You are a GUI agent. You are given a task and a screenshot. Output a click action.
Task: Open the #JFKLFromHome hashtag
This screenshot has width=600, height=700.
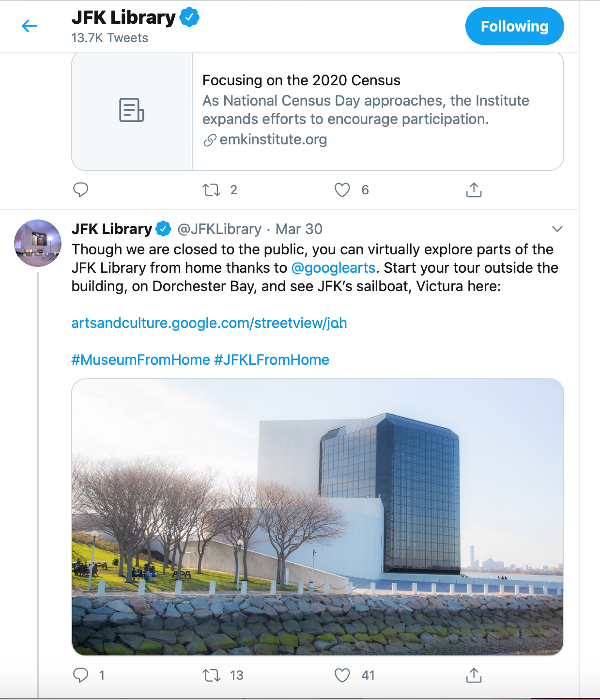(x=272, y=360)
